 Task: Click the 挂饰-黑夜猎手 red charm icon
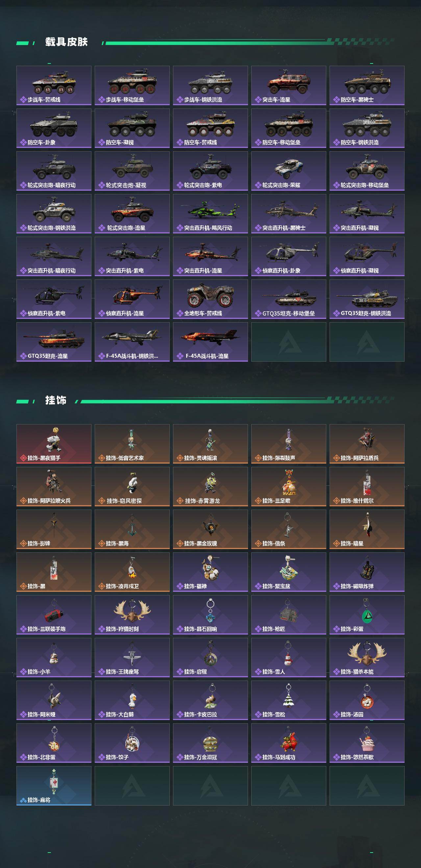(x=54, y=444)
